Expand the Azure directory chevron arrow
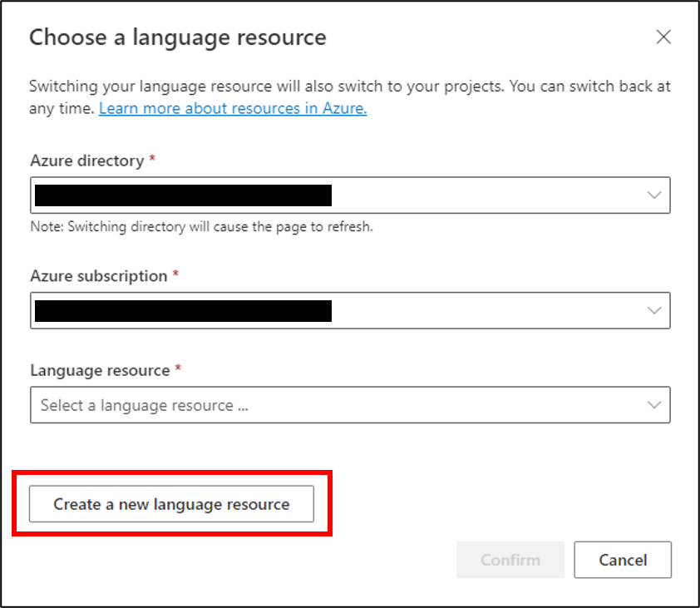 click(x=654, y=195)
